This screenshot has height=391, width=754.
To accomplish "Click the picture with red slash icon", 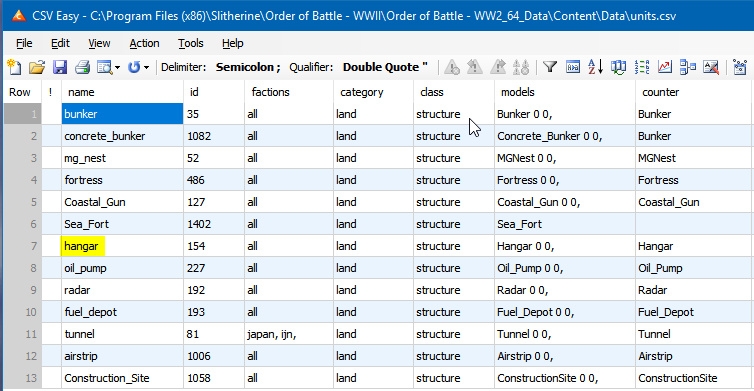I will 711,67.
